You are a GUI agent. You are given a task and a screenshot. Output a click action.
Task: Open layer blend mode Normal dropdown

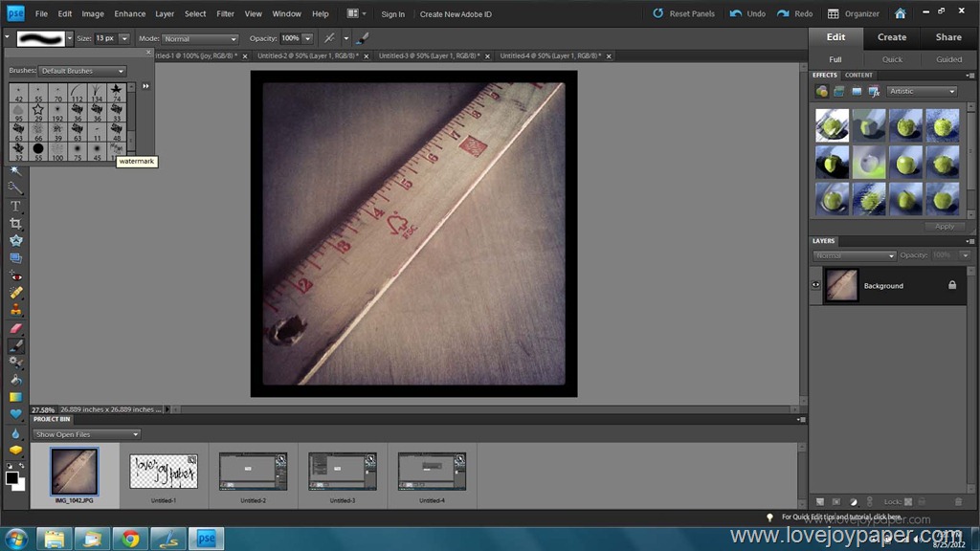click(855, 255)
